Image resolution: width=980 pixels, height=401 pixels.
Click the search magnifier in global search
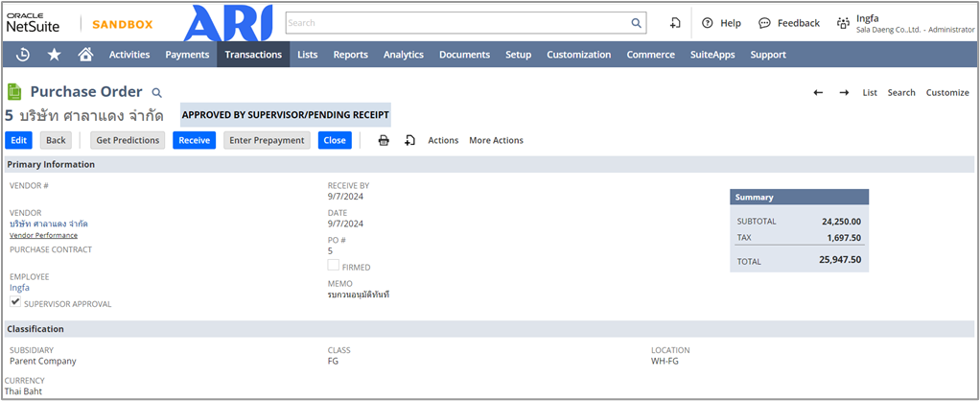coord(636,23)
